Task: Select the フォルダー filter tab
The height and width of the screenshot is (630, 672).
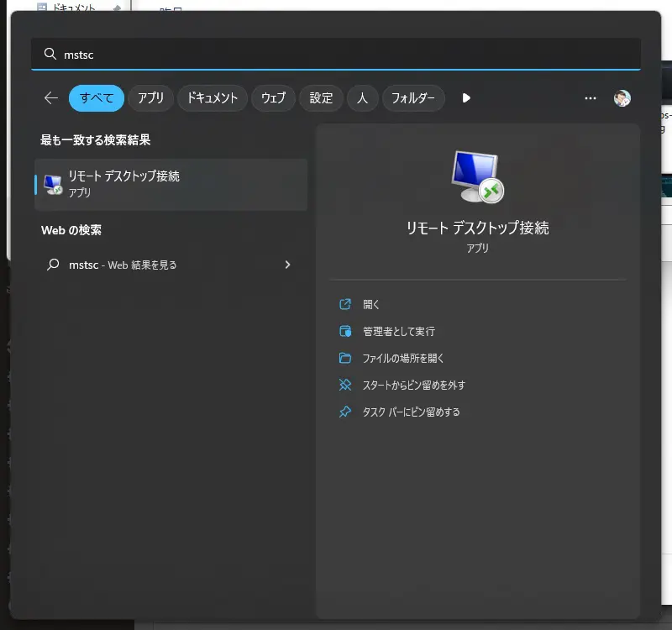Action: [x=413, y=98]
